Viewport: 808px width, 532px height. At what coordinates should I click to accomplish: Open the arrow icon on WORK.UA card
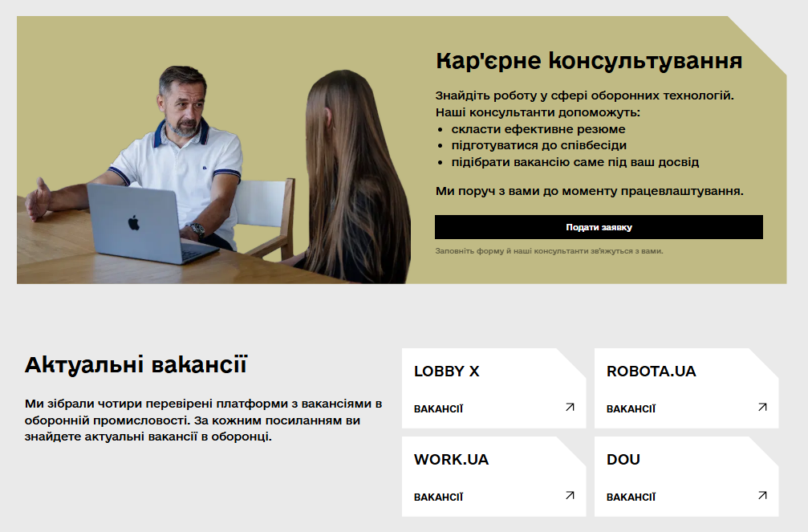click(x=570, y=495)
